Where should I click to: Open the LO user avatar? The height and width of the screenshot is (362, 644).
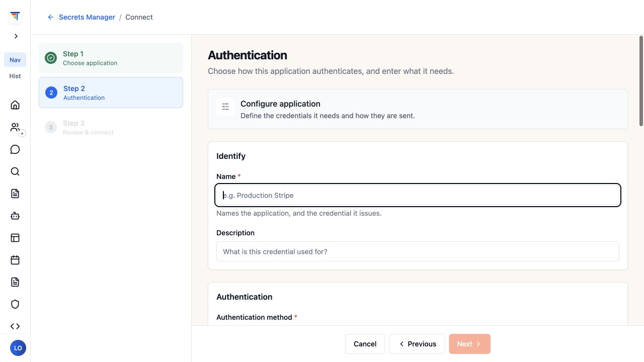point(18,348)
